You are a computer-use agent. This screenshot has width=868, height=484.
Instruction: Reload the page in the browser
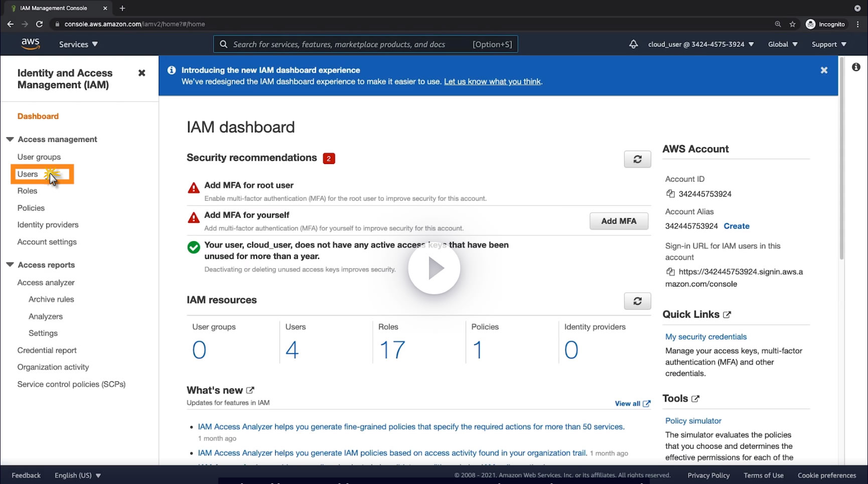pos(39,24)
